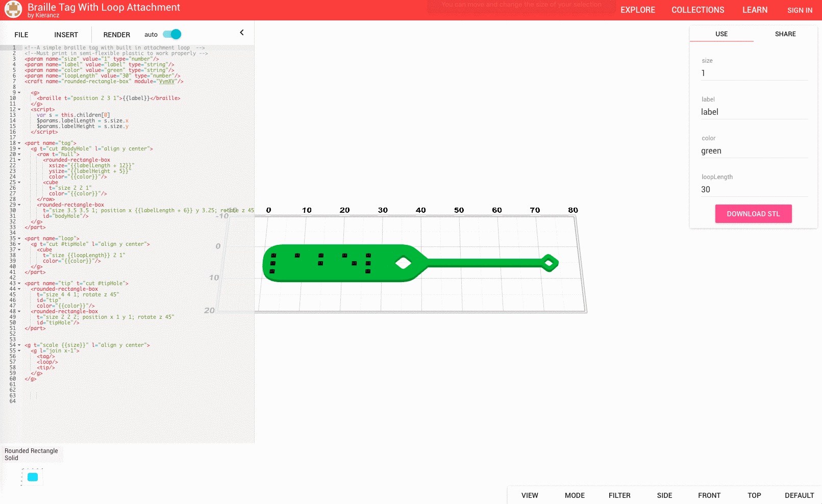Click the RENDER button
822x504 pixels.
tap(117, 35)
